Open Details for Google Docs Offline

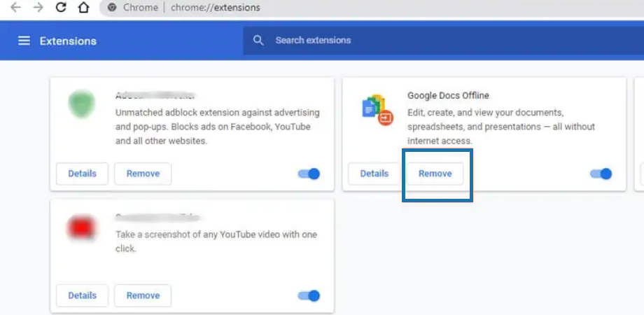pos(374,174)
